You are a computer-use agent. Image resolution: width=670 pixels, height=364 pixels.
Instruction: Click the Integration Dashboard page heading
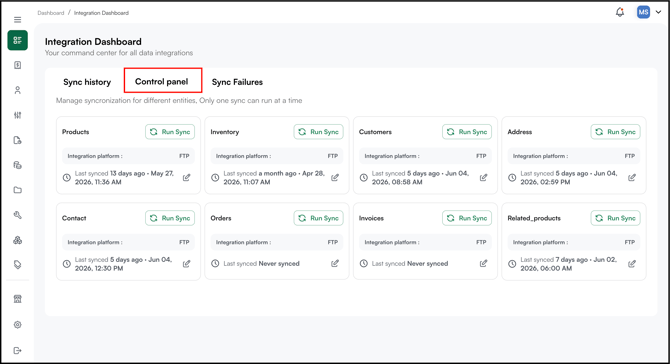pos(93,41)
